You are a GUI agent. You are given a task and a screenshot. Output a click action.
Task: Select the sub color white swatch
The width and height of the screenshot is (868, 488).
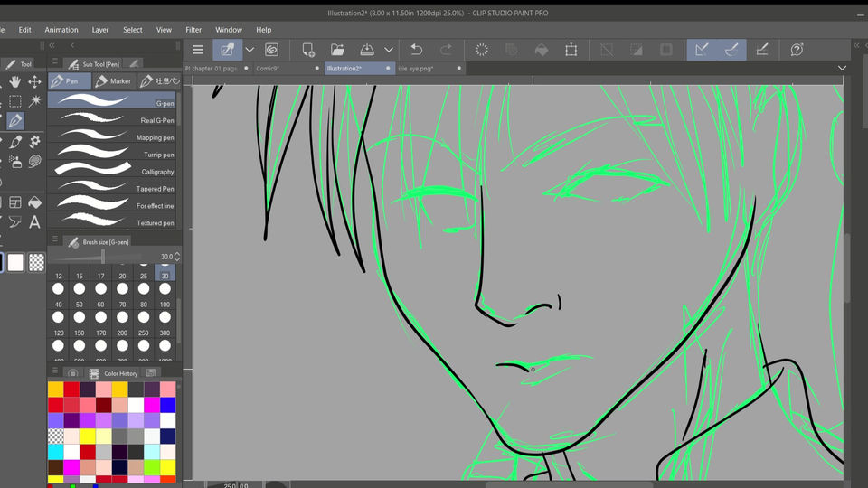(15, 262)
